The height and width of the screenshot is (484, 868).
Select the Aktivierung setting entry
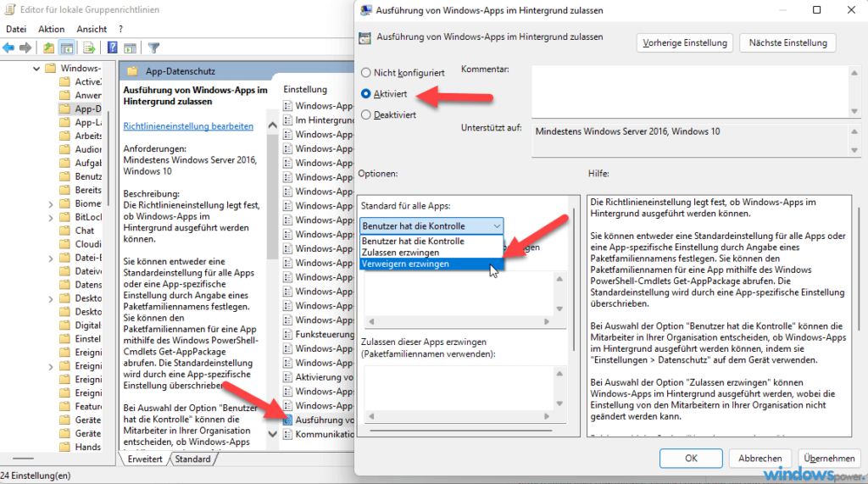pos(319,377)
